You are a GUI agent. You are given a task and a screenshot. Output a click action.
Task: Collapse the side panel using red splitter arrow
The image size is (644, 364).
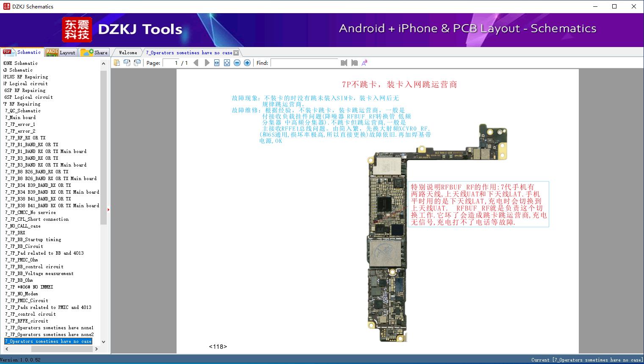(x=108, y=209)
